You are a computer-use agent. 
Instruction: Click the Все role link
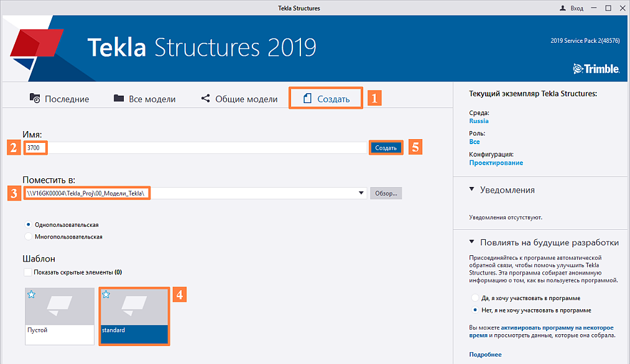click(x=475, y=142)
